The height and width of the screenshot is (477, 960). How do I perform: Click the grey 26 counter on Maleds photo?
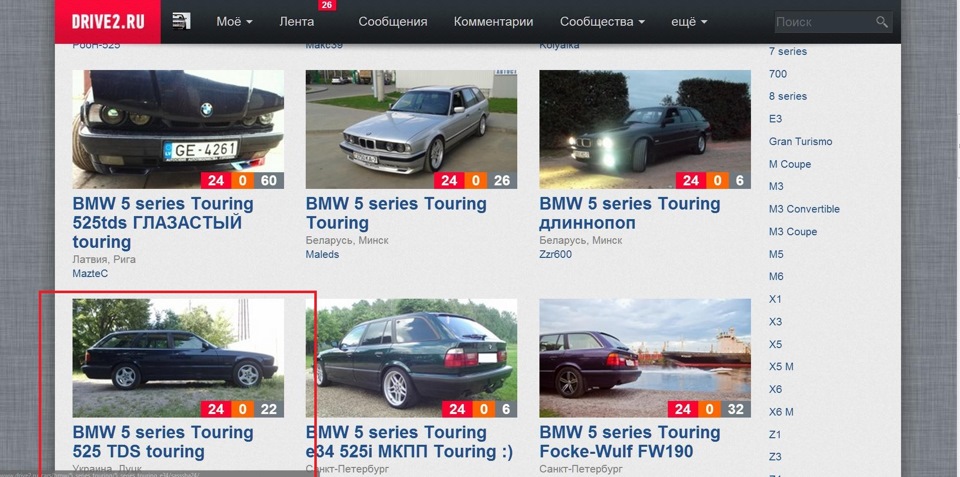point(502,181)
